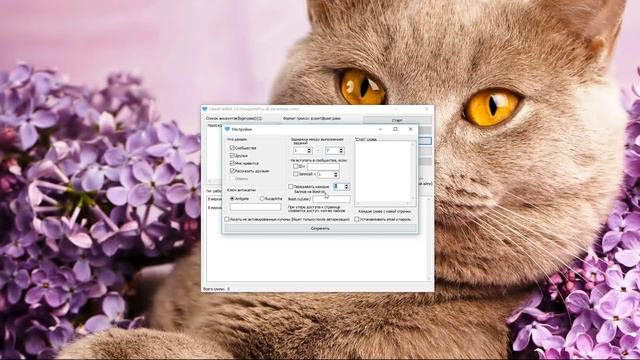The height and width of the screenshot is (360, 640).
Task: Click the Сохранить button
Action: (x=320, y=229)
